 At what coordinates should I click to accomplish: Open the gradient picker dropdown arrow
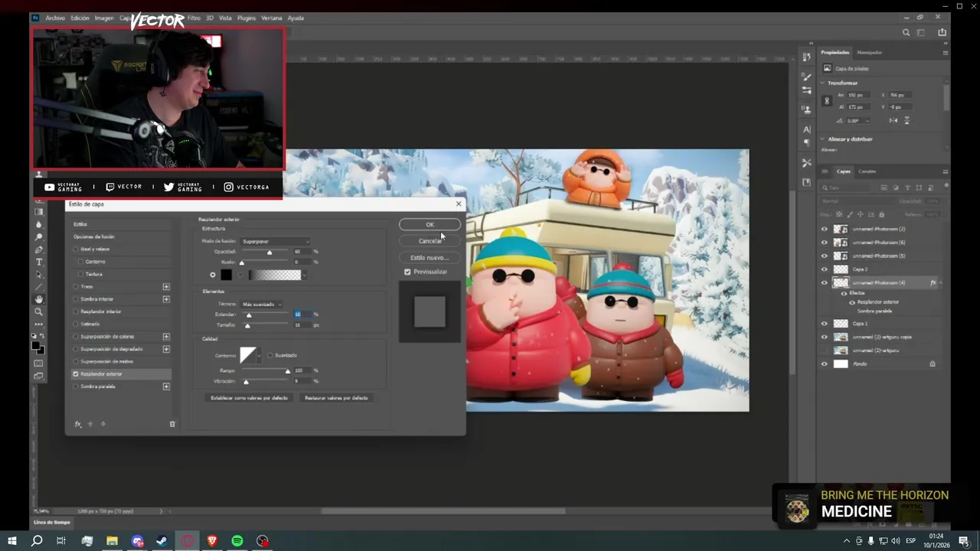(304, 275)
